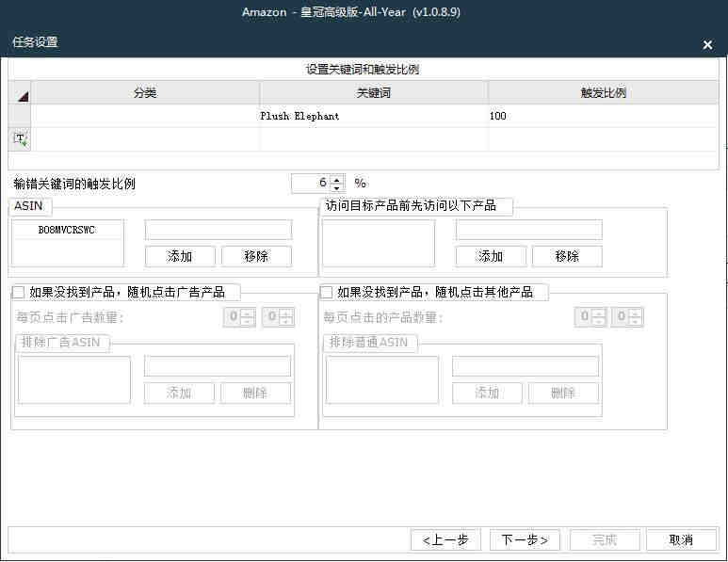Click ASIN entry text field
Image resolution: width=728 pixels, height=562 pixels.
point(218,230)
